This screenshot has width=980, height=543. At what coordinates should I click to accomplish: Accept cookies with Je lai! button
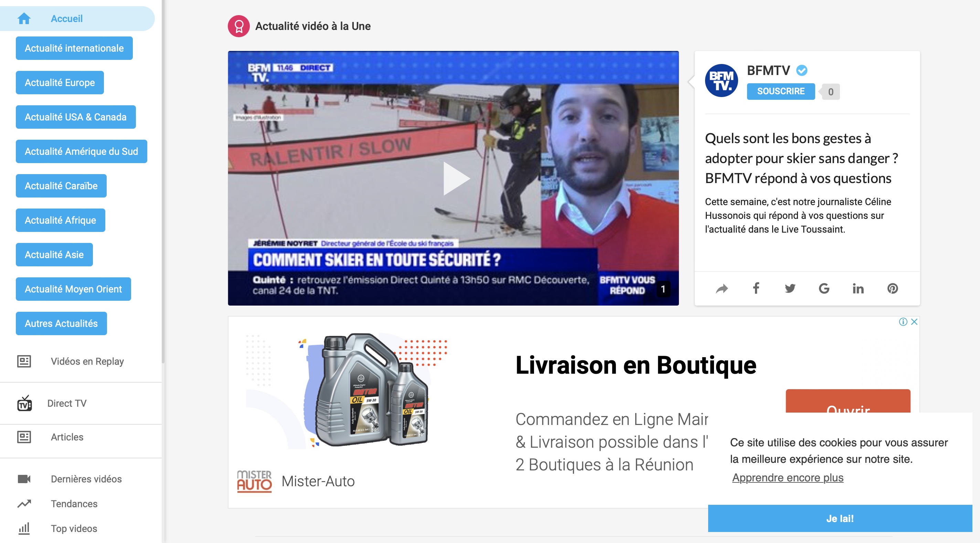coord(840,518)
